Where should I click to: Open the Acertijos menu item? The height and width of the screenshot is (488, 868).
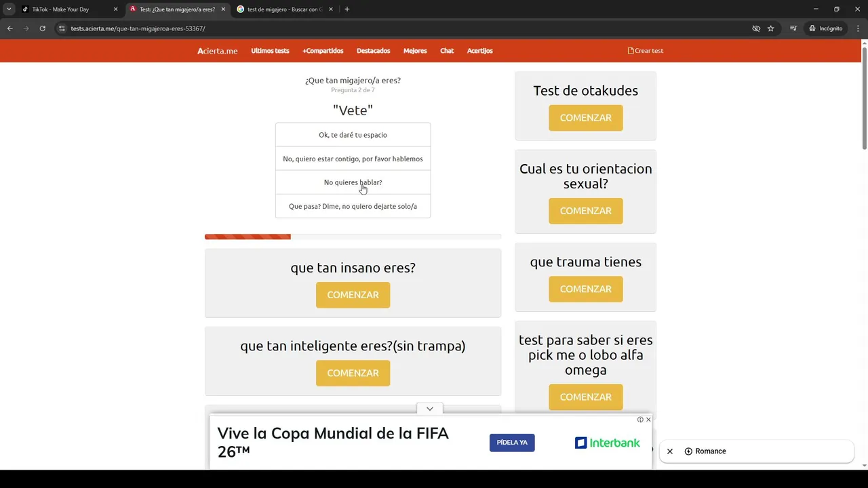479,51
